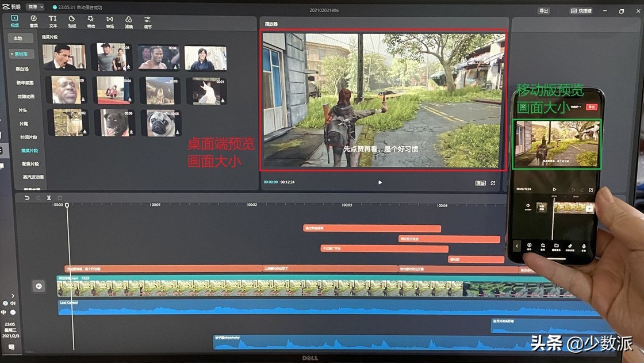This screenshot has width=644, height=363.
Task: Open the 特效 (Effects) panel
Action: 90,21
